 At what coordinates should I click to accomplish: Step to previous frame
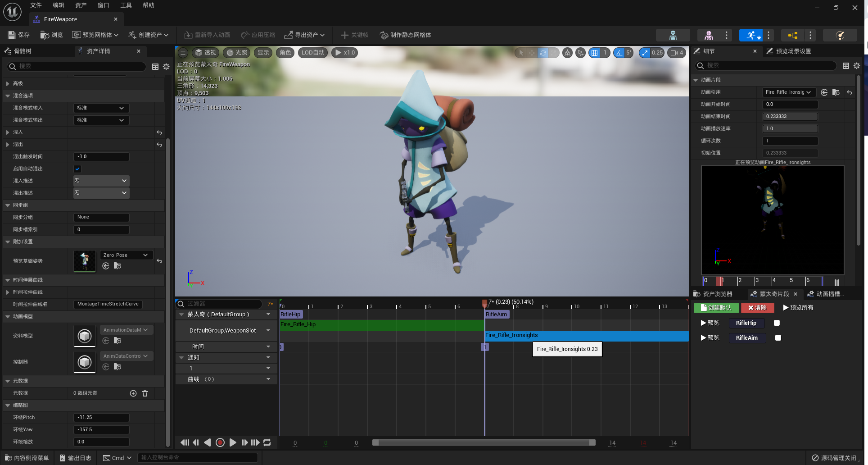coord(196,442)
